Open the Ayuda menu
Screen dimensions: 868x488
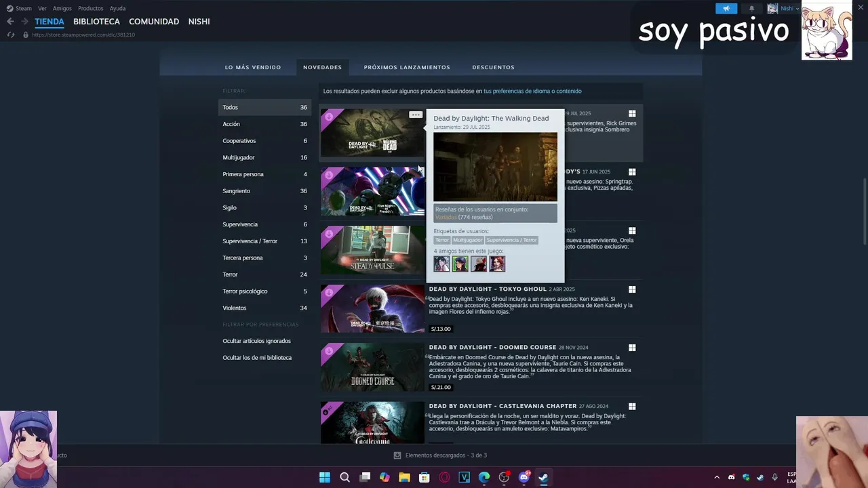pos(117,8)
